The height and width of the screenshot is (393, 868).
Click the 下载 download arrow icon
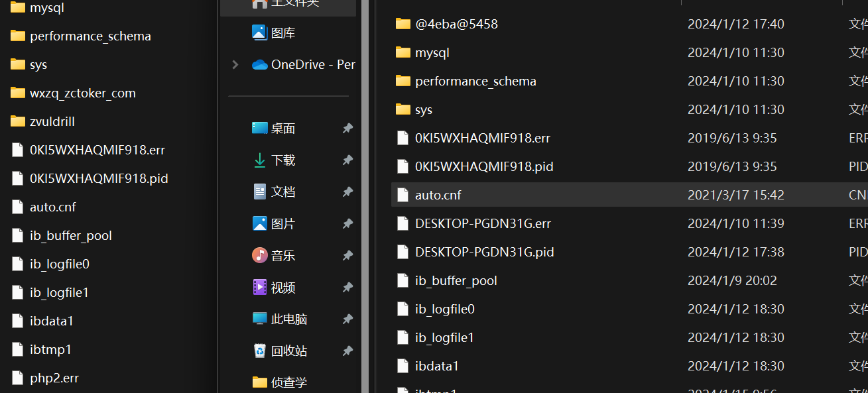coord(260,160)
